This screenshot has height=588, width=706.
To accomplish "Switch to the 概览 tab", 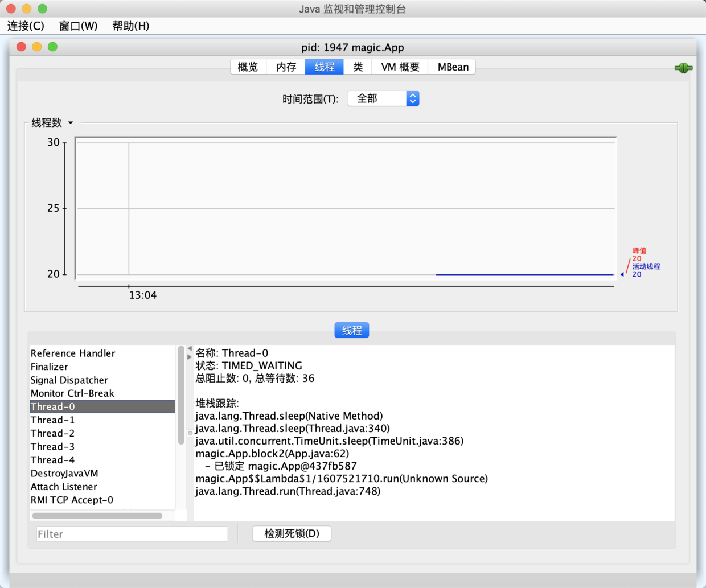I will 248,67.
